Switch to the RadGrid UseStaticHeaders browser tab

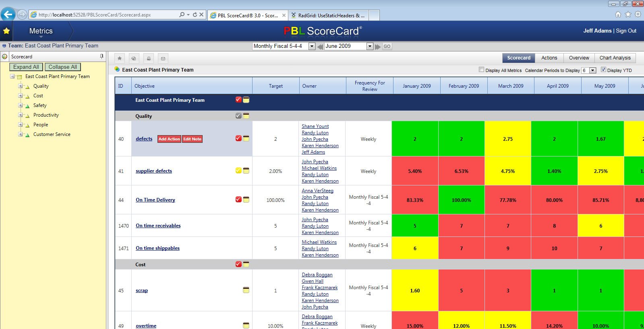[x=328, y=15]
